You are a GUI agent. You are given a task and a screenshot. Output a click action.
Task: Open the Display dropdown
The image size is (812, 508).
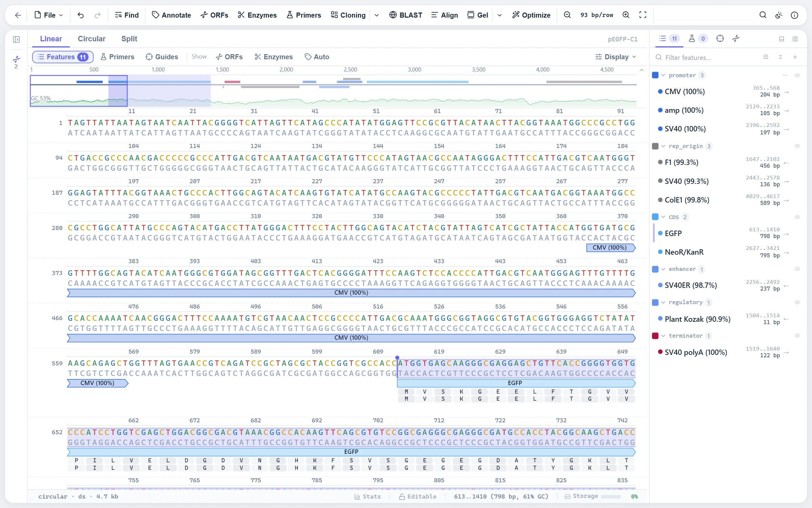coord(616,57)
